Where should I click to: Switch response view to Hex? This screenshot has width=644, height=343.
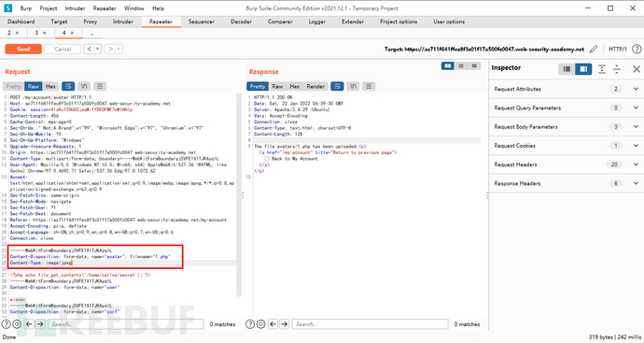point(295,86)
